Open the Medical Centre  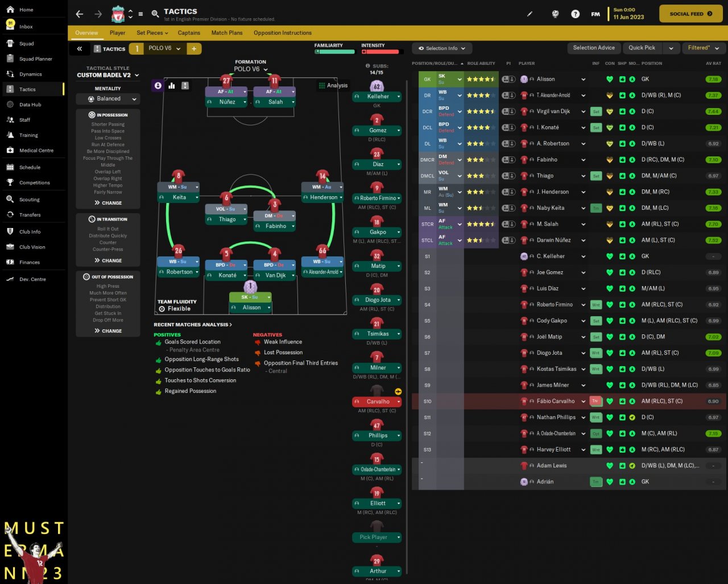[36, 151]
